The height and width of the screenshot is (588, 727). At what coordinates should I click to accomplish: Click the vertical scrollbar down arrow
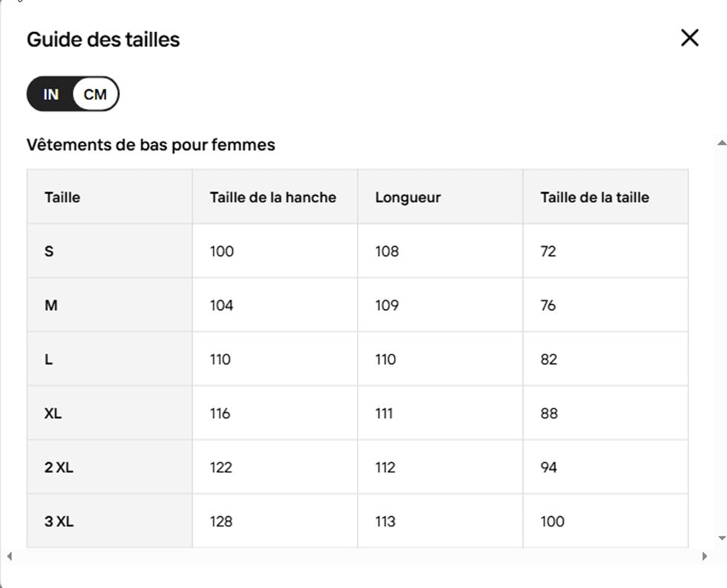[x=721, y=538]
